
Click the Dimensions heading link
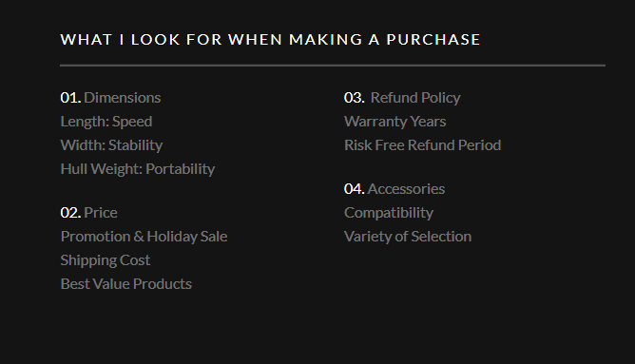pos(123,98)
